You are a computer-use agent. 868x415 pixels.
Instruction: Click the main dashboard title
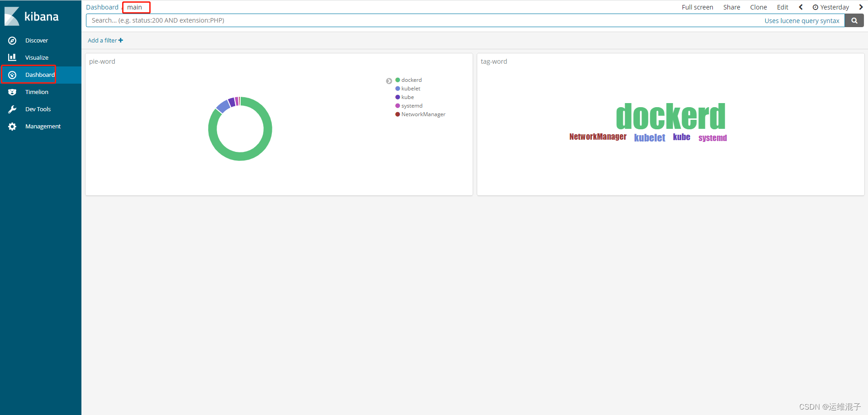135,7
